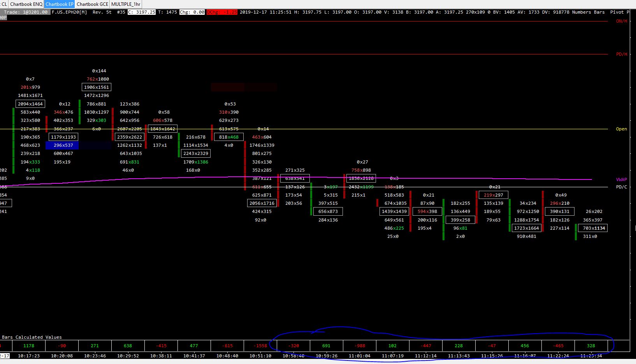Click the 'H: 3197.75' high value
Screen dimensions: 636x364
pos(308,12)
